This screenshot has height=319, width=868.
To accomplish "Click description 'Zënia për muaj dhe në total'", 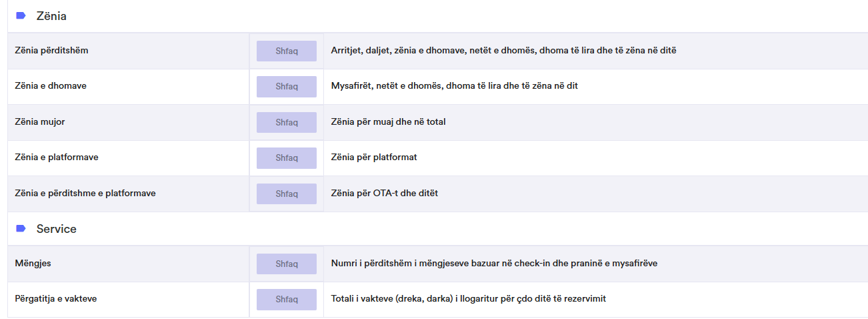I will (x=389, y=122).
